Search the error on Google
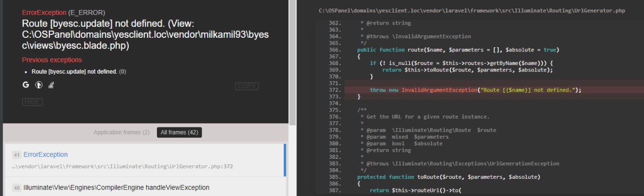Screen dimensions: 644x196 click(x=26, y=86)
